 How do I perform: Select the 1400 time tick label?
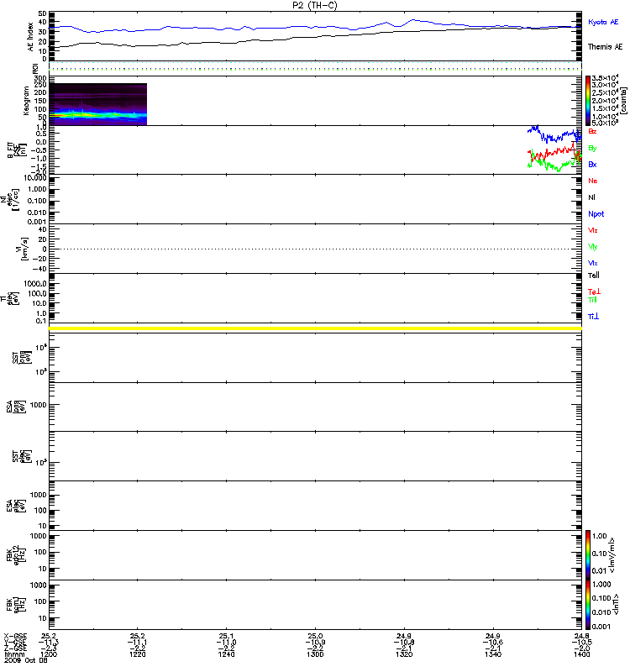[x=581, y=654]
